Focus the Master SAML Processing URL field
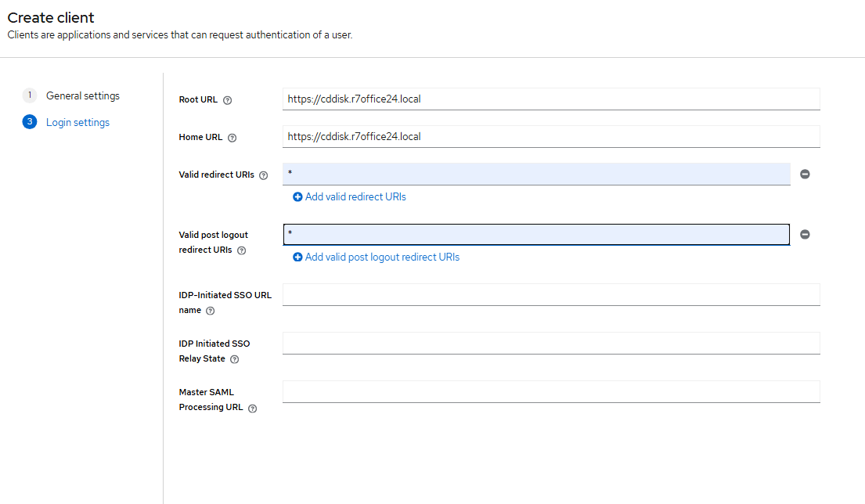The height and width of the screenshot is (504, 865). tap(551, 392)
